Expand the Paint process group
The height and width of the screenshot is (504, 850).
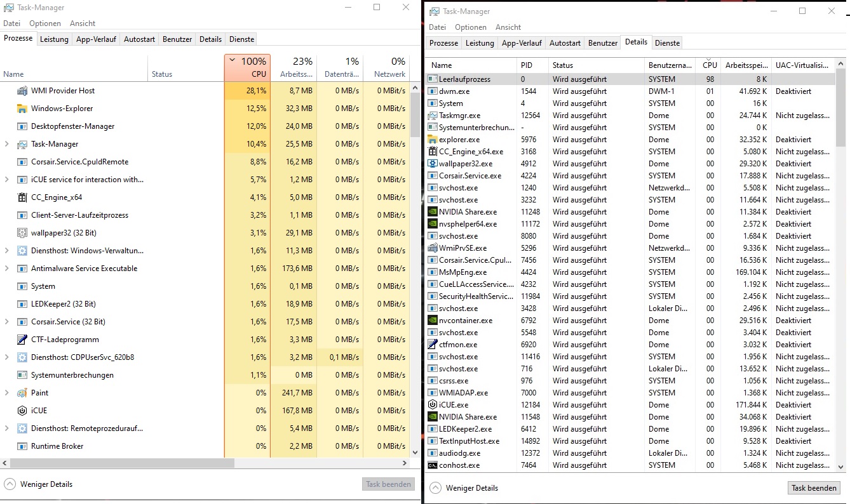click(x=7, y=393)
